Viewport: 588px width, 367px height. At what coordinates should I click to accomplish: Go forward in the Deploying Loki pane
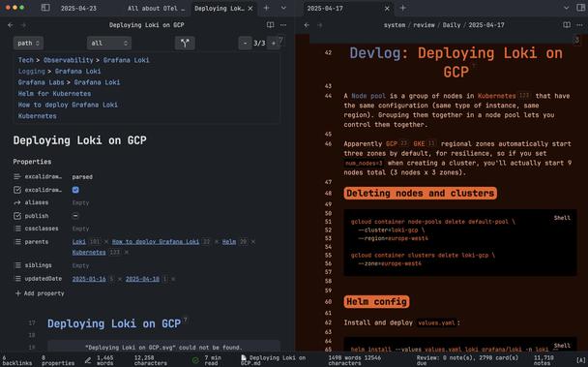tap(23, 25)
